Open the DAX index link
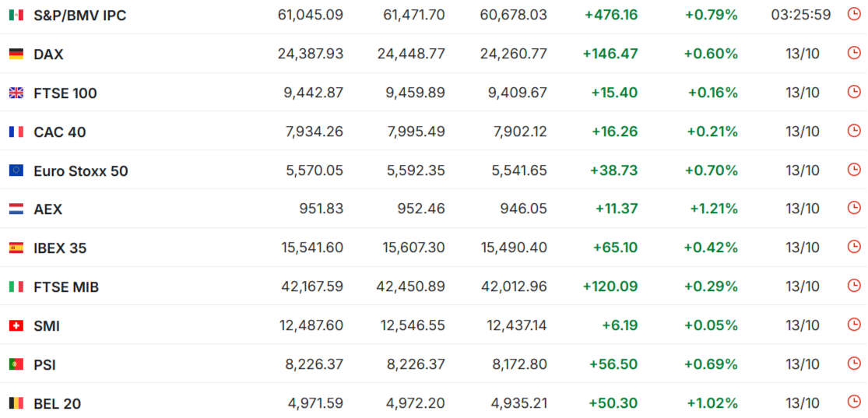Image resolution: width=868 pixels, height=418 pixels. (49, 54)
